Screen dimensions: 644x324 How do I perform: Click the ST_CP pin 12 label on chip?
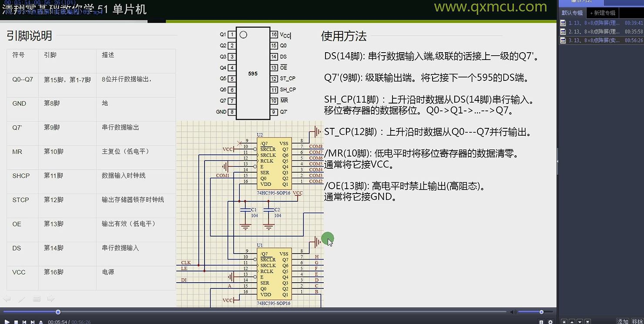pyautogui.click(x=287, y=79)
